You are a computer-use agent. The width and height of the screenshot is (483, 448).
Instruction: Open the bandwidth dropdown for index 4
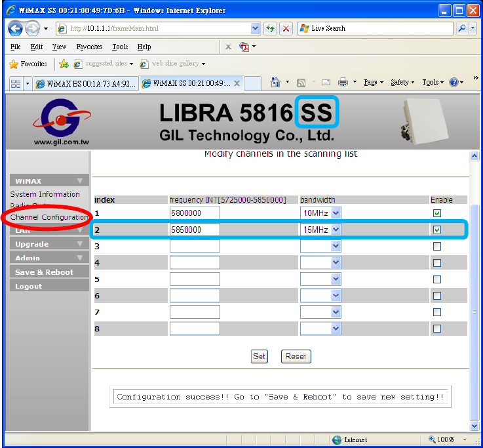click(320, 262)
